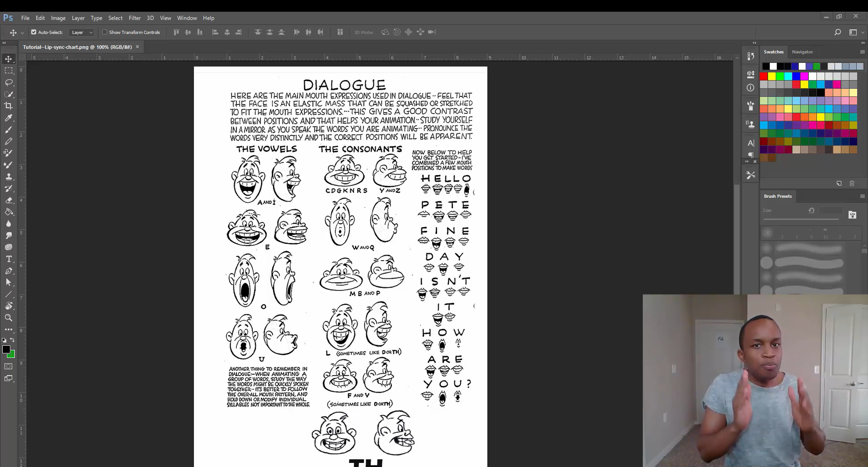Switch to the Navigator tab
The height and width of the screenshot is (467, 868).
(802, 52)
